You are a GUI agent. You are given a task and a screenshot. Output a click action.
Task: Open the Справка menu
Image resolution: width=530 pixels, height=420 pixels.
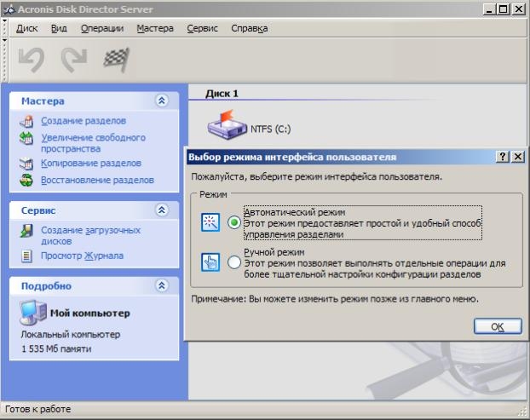tap(250, 28)
